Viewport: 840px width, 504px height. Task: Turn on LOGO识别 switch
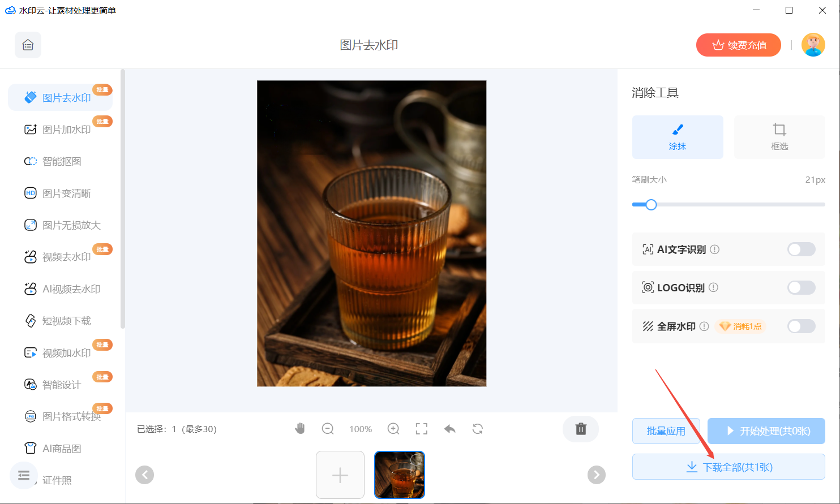801,288
